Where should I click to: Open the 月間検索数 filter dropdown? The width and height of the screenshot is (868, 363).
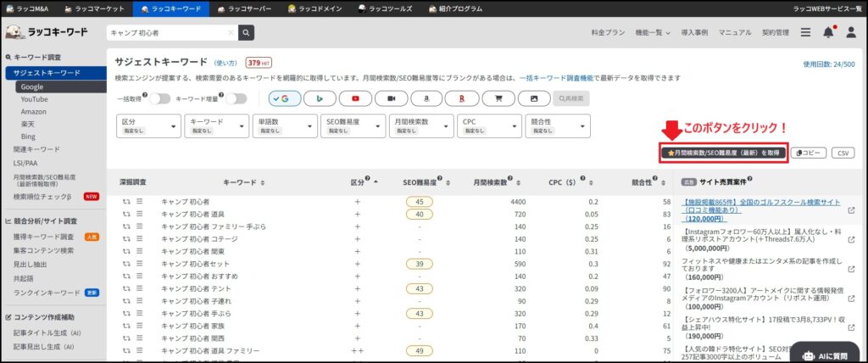(421, 126)
